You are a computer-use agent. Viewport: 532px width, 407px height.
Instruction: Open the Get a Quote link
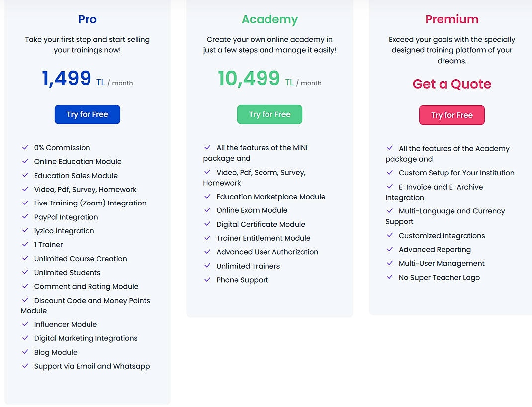(451, 84)
